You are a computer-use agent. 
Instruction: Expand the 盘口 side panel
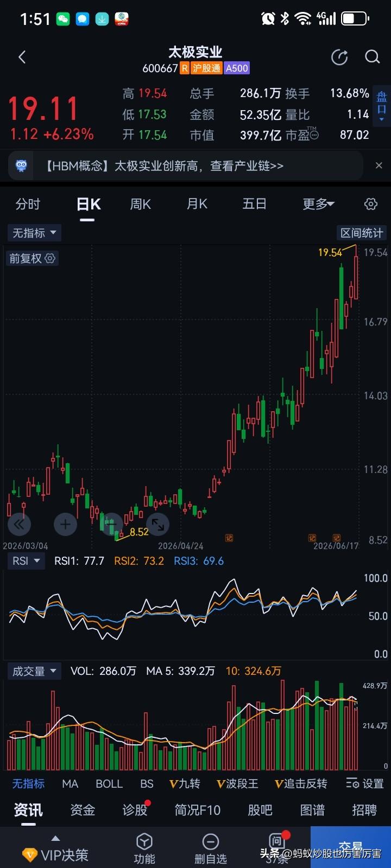click(382, 106)
